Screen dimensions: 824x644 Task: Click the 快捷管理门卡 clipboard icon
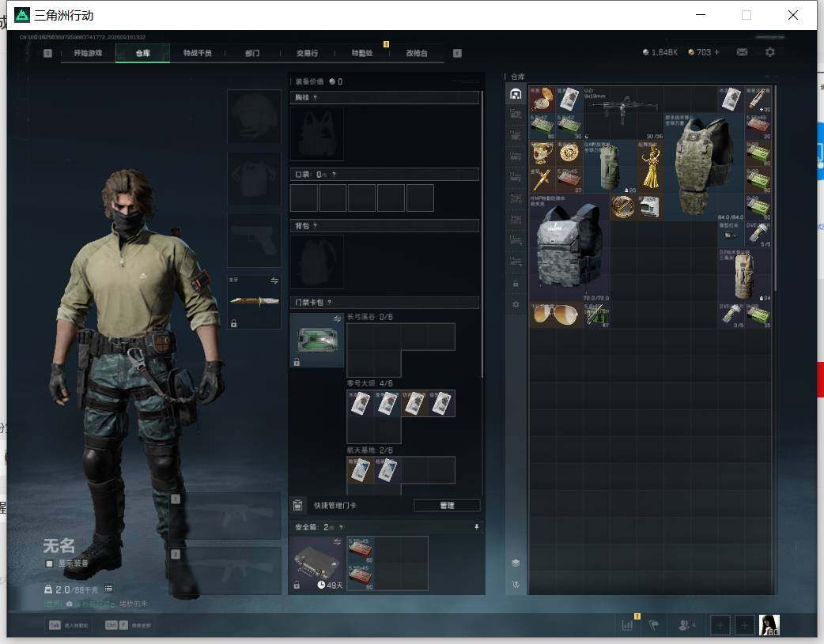[297, 506]
